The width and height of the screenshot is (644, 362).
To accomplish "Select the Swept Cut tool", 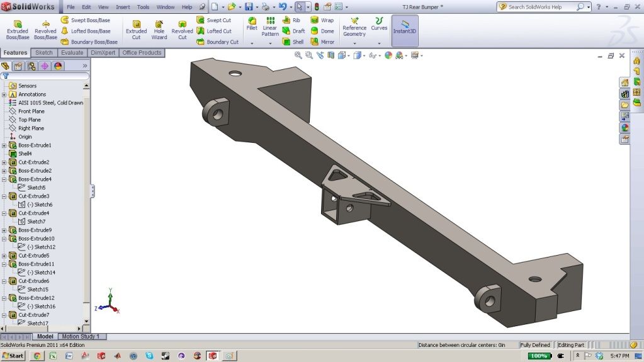I will [213, 20].
